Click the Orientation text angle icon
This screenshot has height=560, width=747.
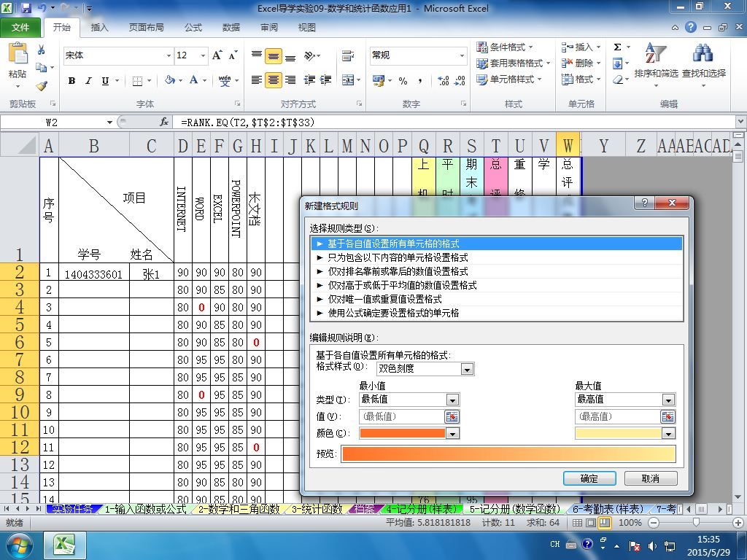pyautogui.click(x=309, y=55)
